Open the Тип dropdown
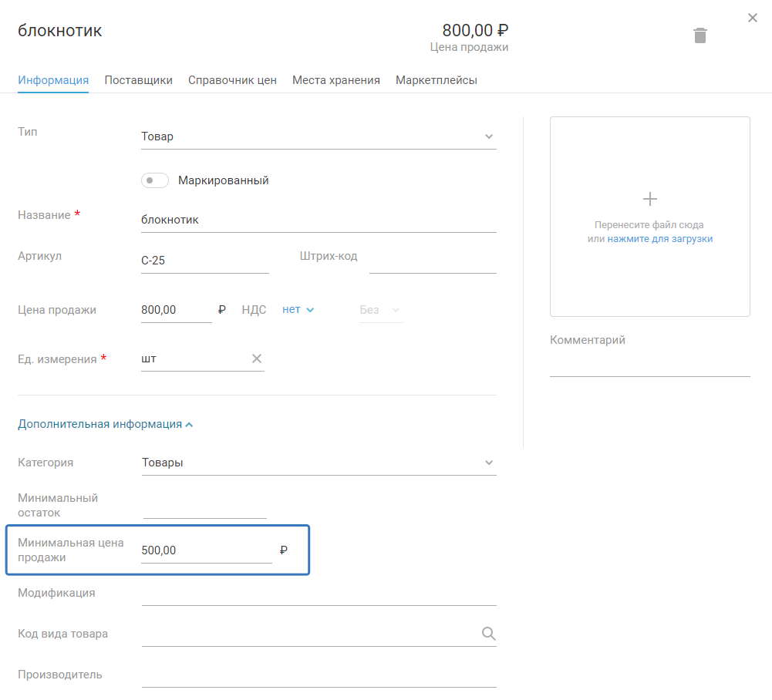This screenshot has width=772, height=700. coord(318,136)
